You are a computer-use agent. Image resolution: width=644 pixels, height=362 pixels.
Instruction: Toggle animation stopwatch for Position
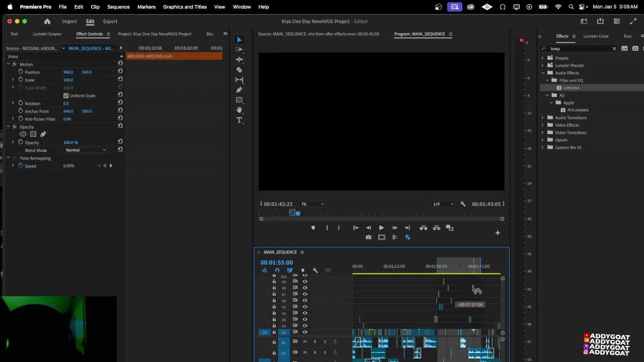click(x=21, y=72)
